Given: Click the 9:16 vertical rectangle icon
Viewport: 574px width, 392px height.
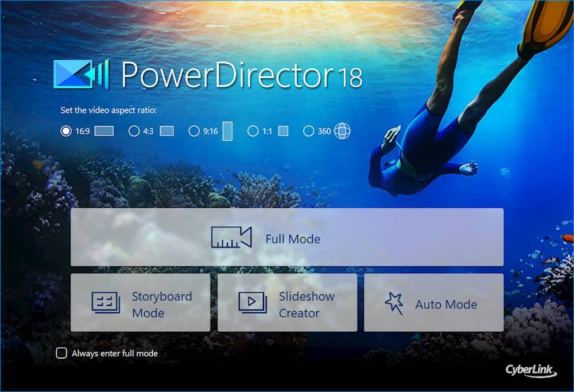Looking at the screenshot, I should point(227,131).
